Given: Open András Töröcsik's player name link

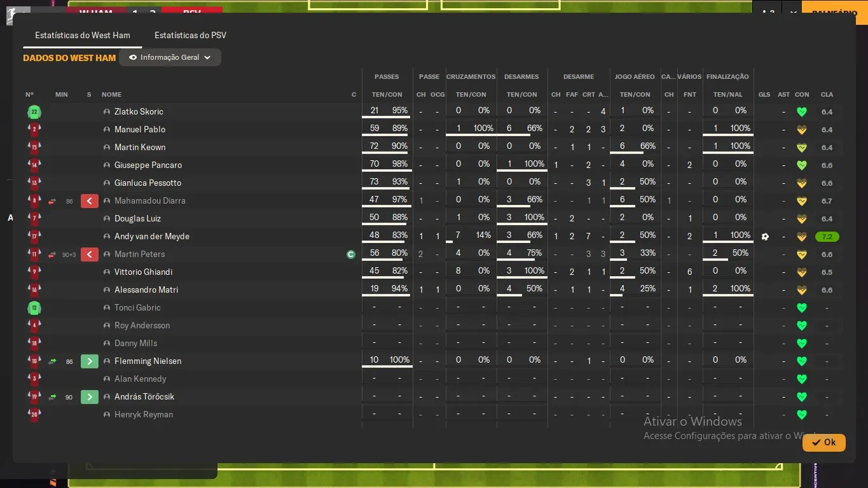Looking at the screenshot, I should (144, 397).
